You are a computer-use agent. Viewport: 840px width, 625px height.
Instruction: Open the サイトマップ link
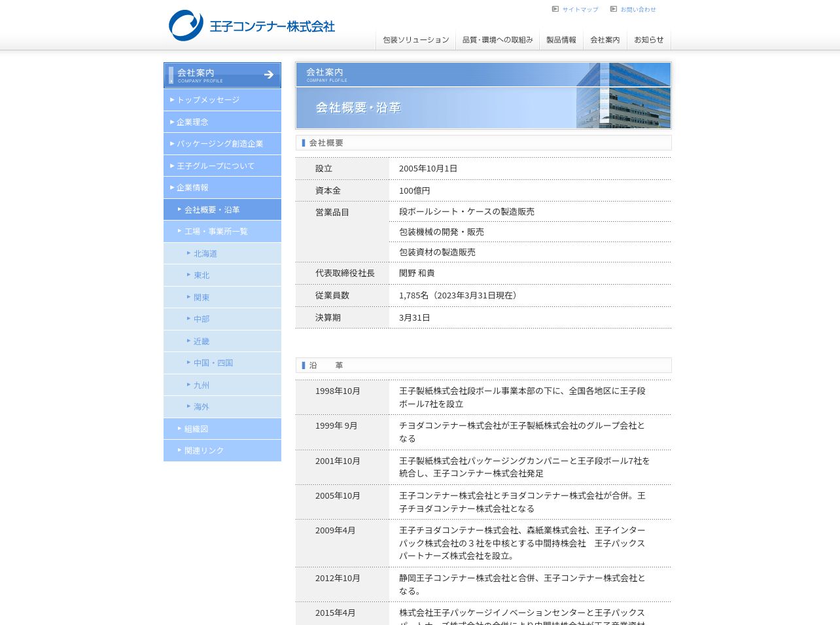coord(580,10)
